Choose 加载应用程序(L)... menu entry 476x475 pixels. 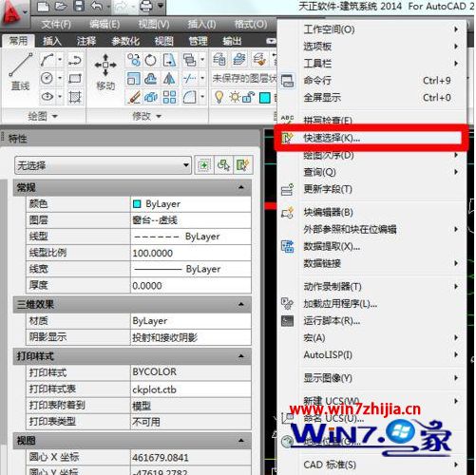click(371, 304)
